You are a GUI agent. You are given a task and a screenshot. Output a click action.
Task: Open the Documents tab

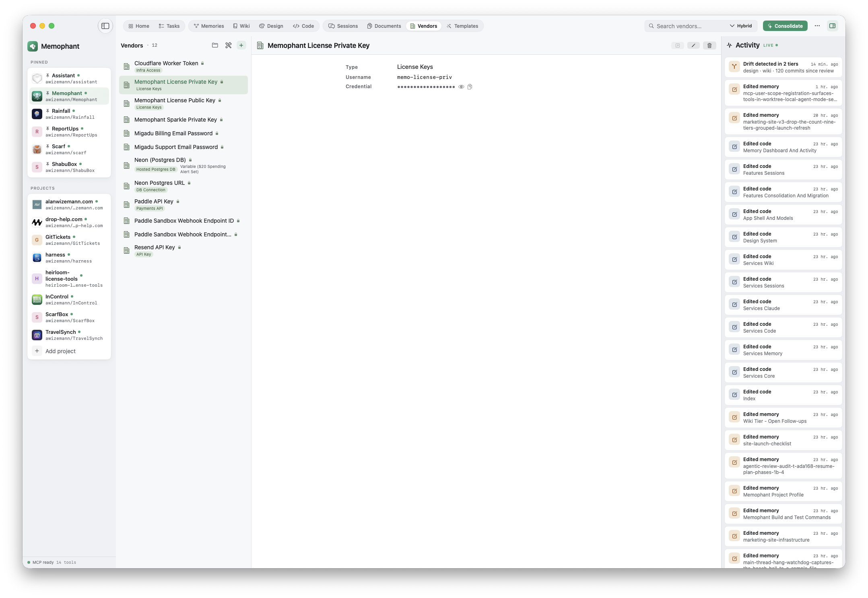click(384, 26)
